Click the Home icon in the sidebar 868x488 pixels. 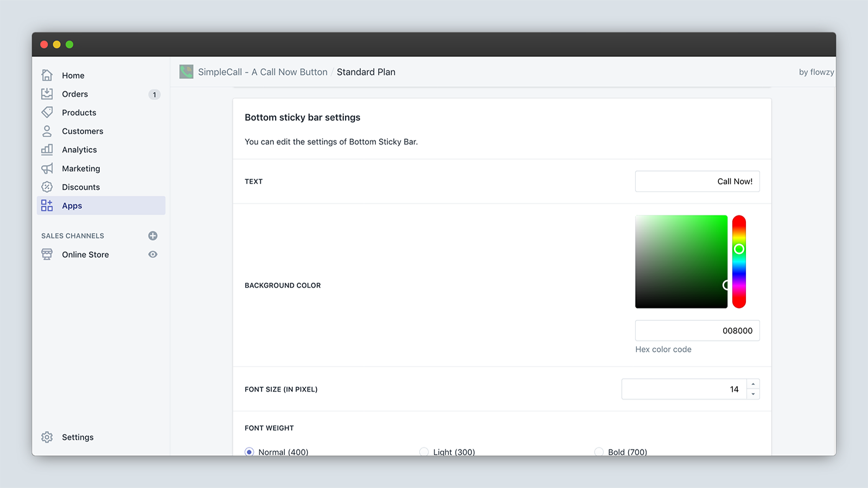click(47, 75)
